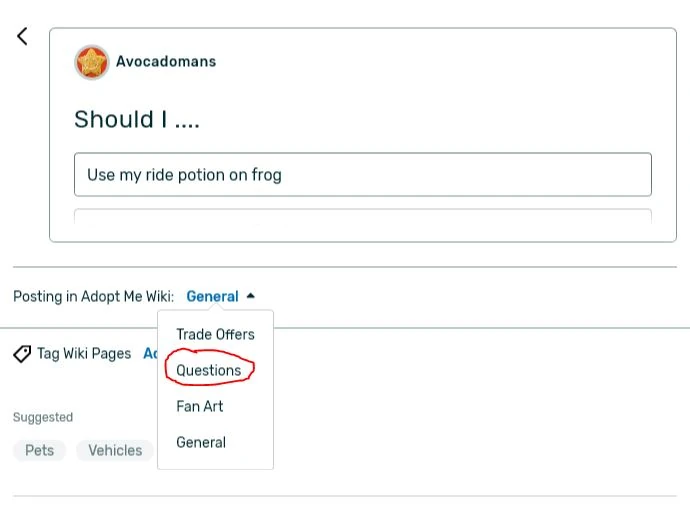The image size is (690, 507).
Task: Click the partially visible second poll option field
Action: (362, 216)
